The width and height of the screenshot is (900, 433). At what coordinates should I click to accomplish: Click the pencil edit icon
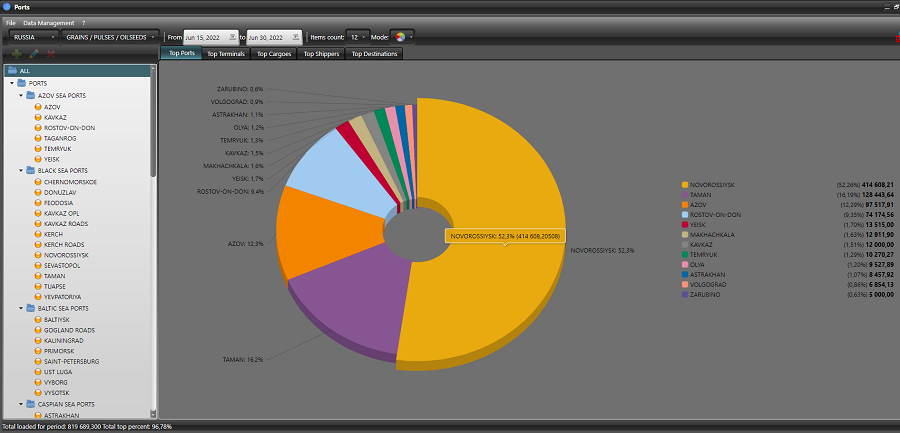click(x=34, y=54)
